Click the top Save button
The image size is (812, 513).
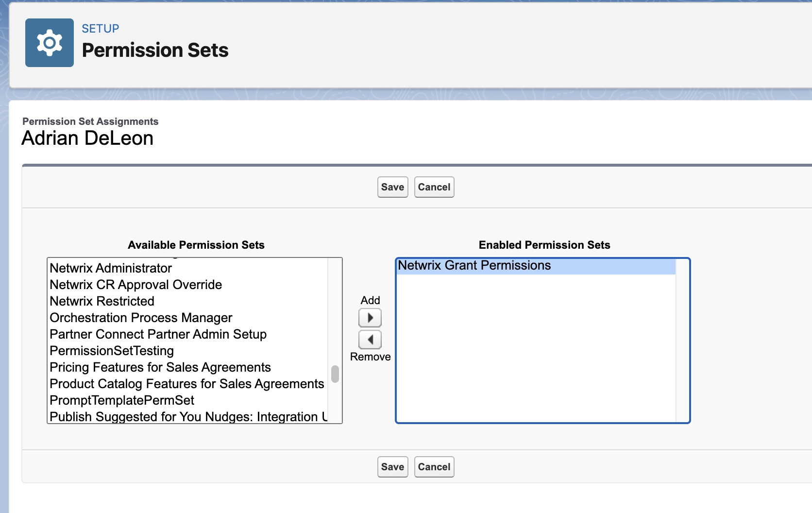(x=392, y=187)
